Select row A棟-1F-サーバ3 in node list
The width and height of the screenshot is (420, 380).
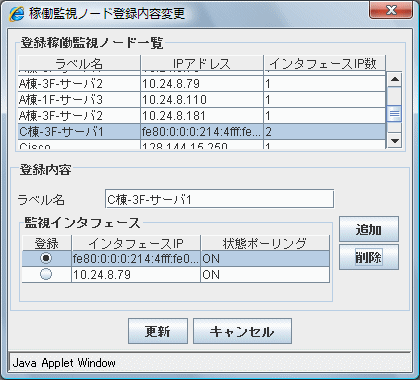[202, 100]
